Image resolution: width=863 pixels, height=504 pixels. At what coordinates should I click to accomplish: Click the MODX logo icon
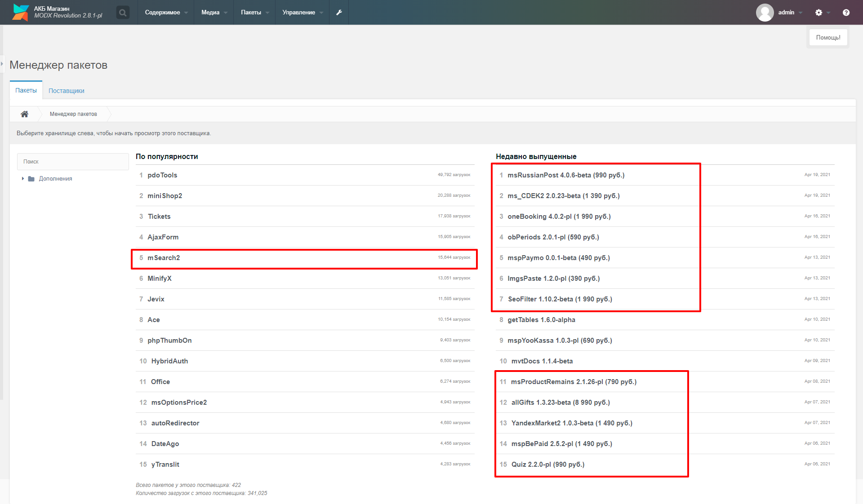click(x=20, y=12)
